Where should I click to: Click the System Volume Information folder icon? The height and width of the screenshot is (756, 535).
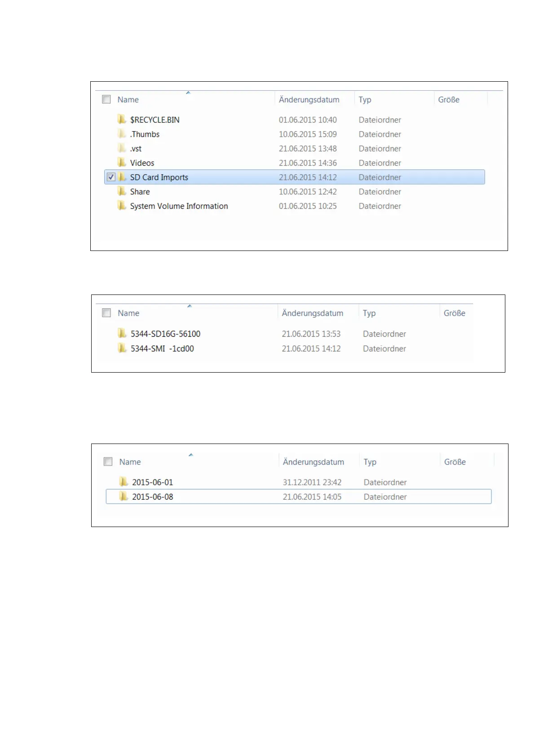pyautogui.click(x=122, y=206)
